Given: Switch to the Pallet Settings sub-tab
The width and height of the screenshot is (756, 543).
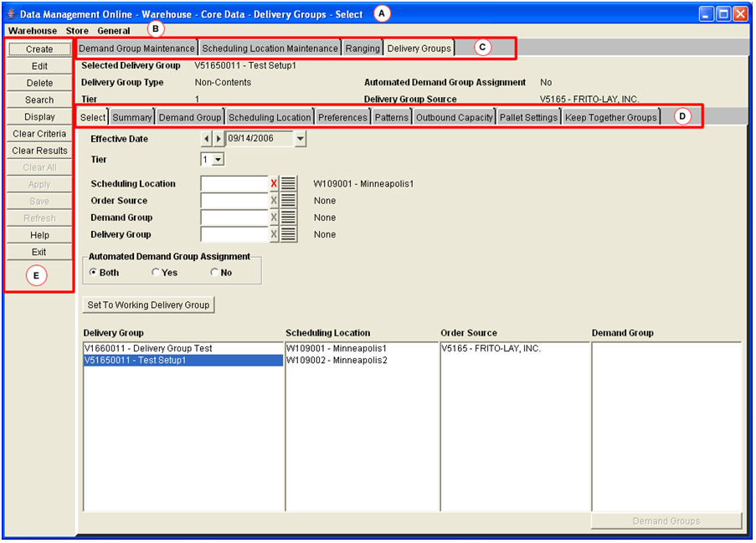Looking at the screenshot, I should [x=528, y=117].
